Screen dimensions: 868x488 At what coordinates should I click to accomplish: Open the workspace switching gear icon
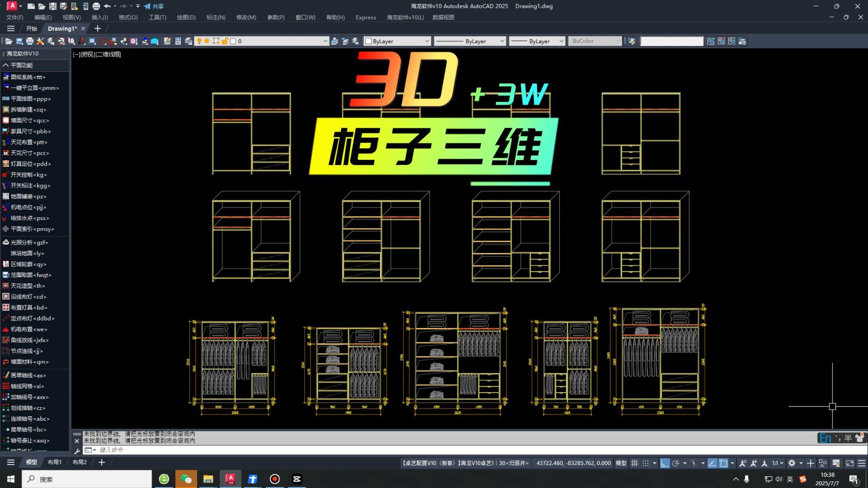click(x=792, y=463)
